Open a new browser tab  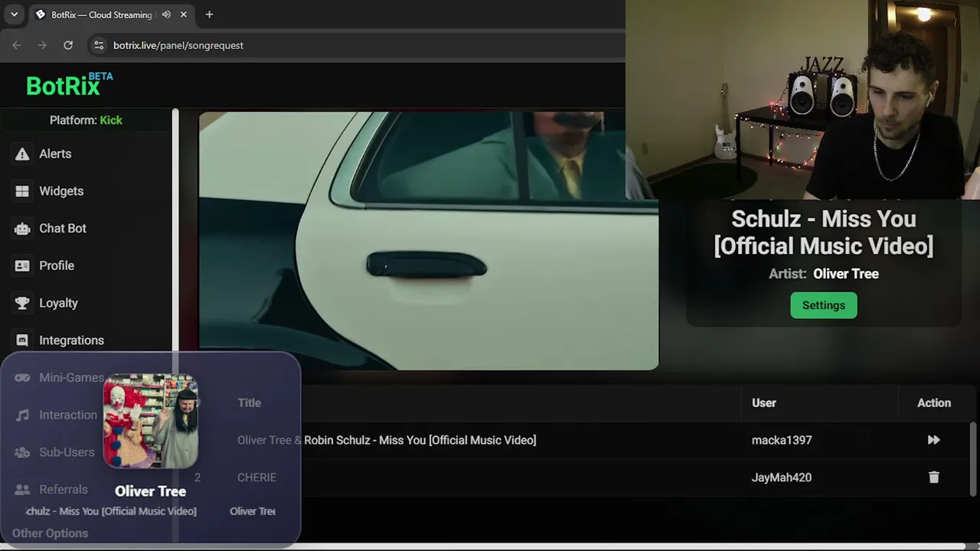pos(209,15)
